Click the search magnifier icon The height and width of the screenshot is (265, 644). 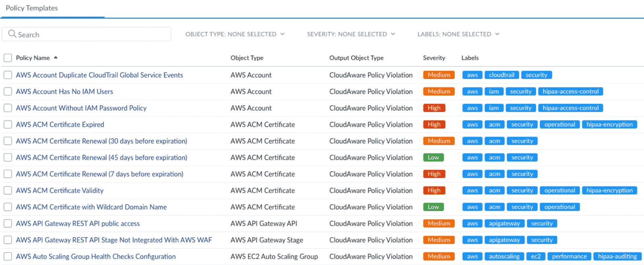(x=12, y=34)
